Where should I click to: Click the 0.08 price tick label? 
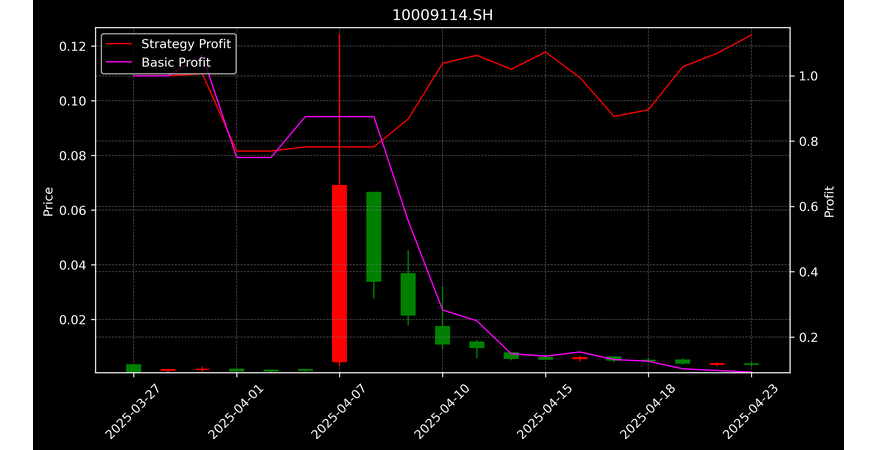(x=74, y=156)
